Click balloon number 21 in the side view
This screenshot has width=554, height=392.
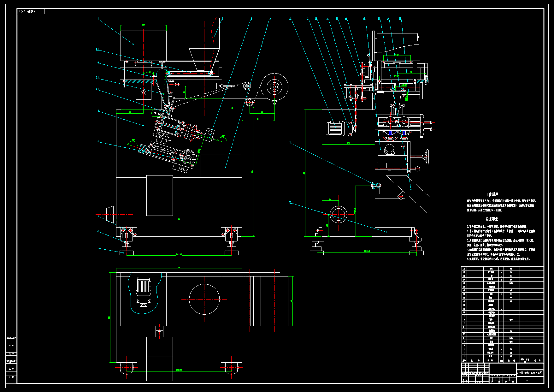point(290,143)
